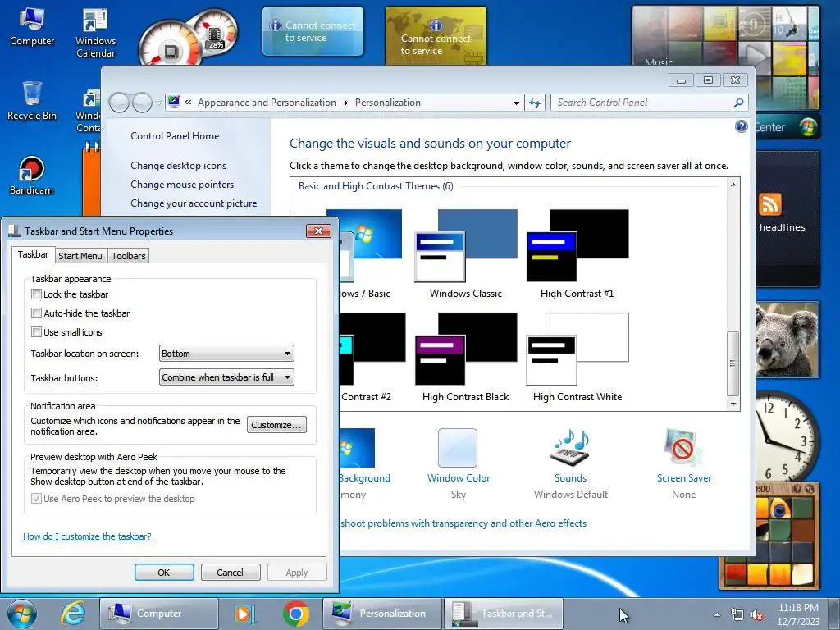Click the analog clock gadget
This screenshot has height=630, width=840.
pos(787,436)
